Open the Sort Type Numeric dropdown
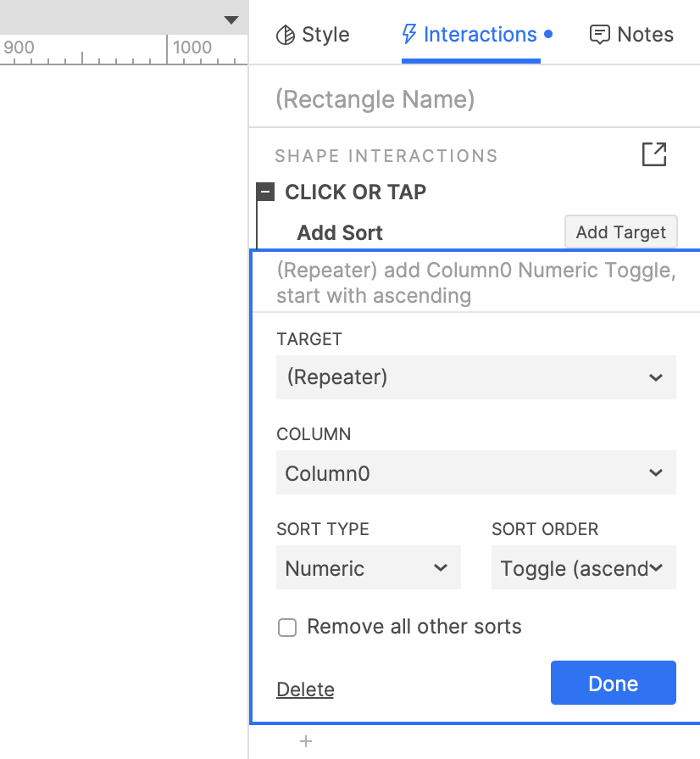Viewport: 700px width, 759px height. (x=368, y=568)
